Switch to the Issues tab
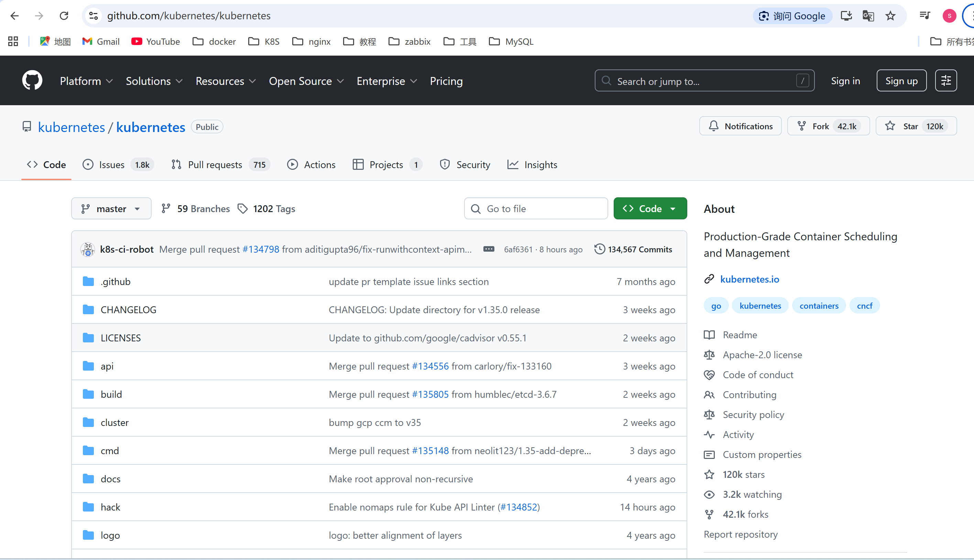The width and height of the screenshot is (974, 560). [x=118, y=165]
